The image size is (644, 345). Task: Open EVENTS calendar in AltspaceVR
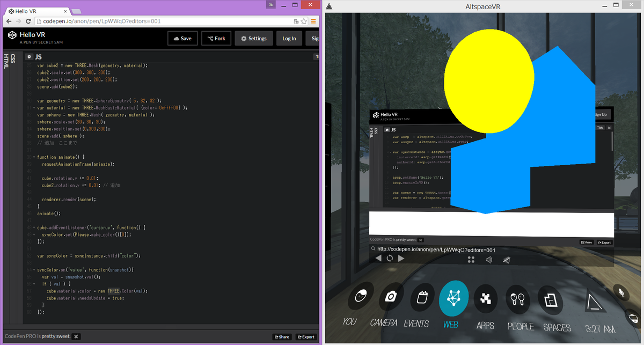[422, 298]
